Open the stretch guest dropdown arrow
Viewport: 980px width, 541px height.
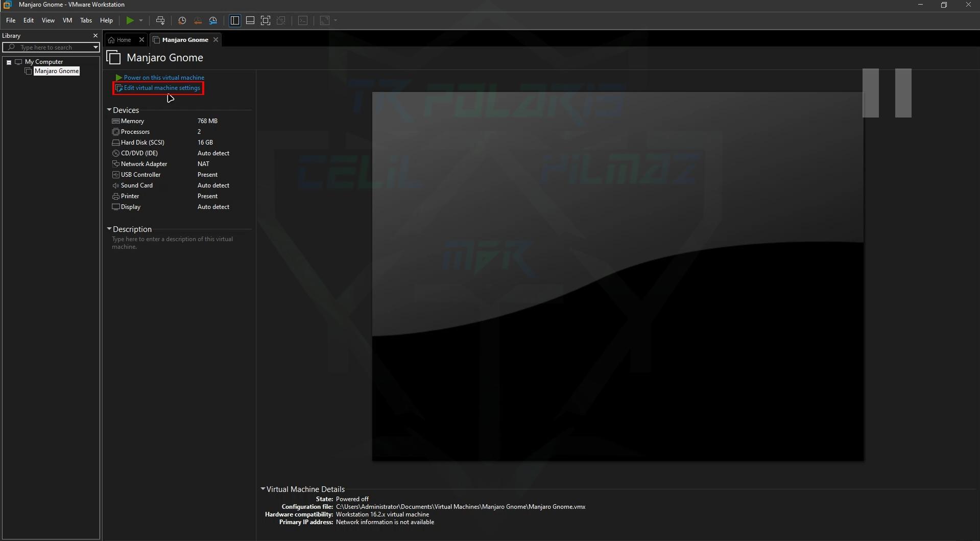pos(336,20)
